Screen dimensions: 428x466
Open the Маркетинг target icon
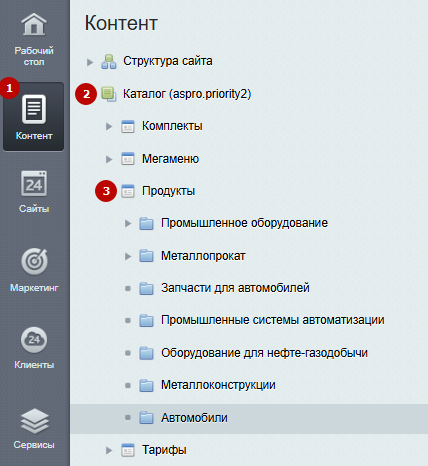[x=34, y=261]
